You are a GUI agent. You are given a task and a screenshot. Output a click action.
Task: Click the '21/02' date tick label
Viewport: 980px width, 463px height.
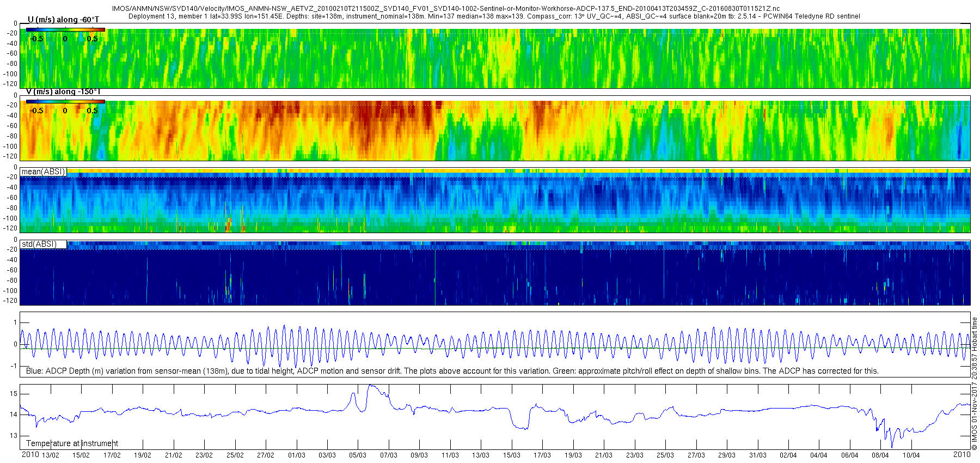(174, 455)
